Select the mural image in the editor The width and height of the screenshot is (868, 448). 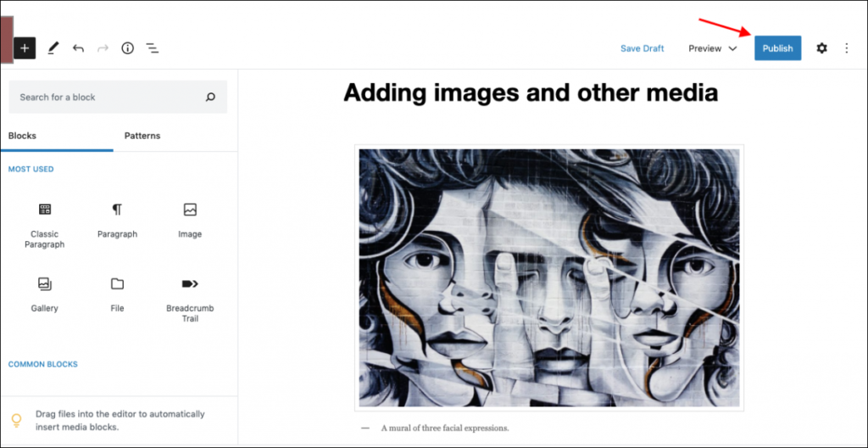click(549, 277)
